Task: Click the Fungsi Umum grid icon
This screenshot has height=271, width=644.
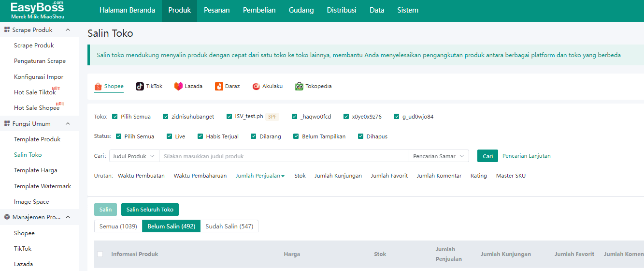Action: (x=7, y=124)
